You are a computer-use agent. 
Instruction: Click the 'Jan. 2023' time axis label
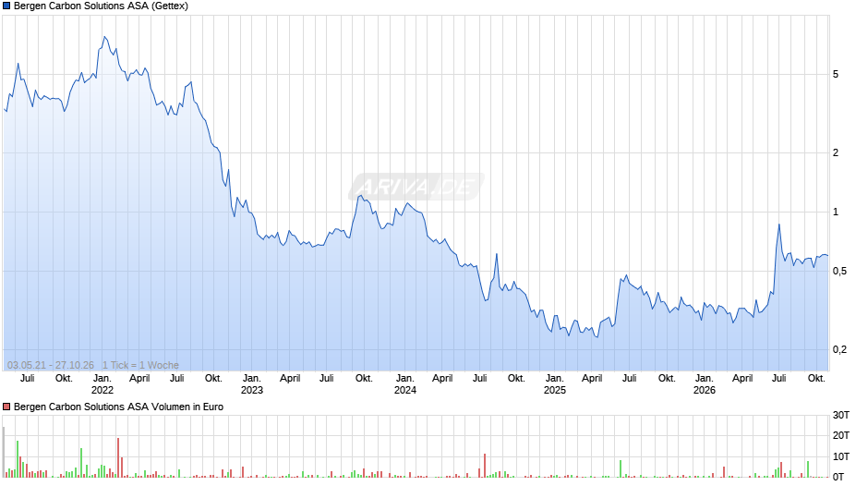click(252, 384)
